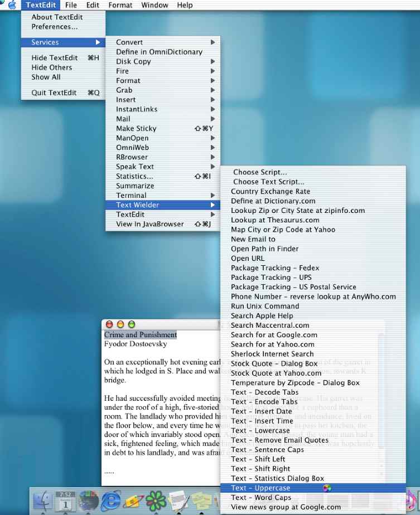Open Finder from the Dock
420x515 pixels.
[x=42, y=501]
